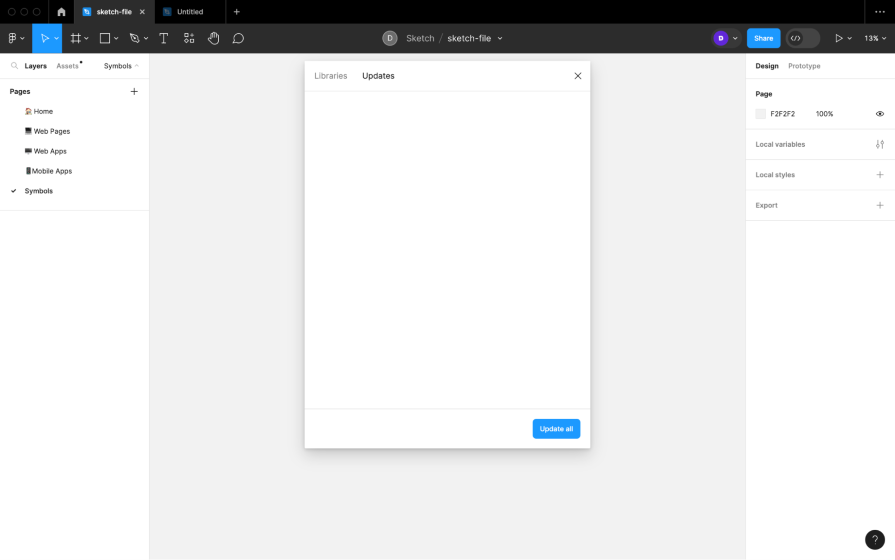Screen dimensions: 895x560
Task: Select the Web Apps page
Action: tap(50, 151)
